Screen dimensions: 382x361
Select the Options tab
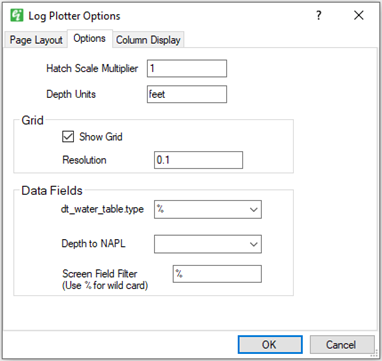tap(90, 39)
